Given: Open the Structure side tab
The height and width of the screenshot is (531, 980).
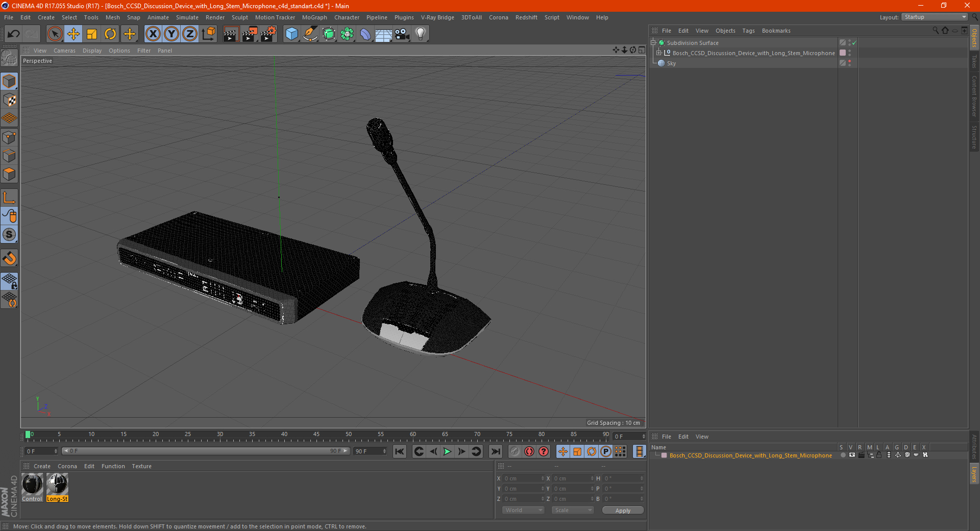Looking at the screenshot, I should [x=974, y=137].
